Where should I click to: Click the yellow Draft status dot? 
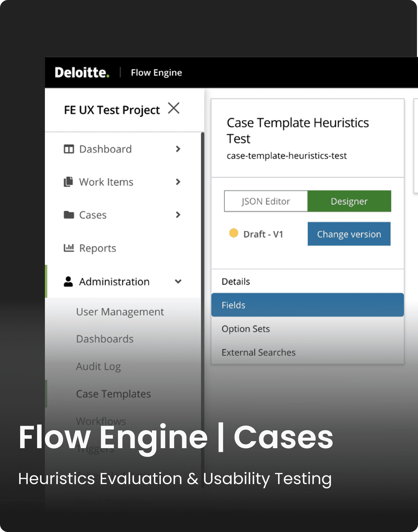coord(234,233)
